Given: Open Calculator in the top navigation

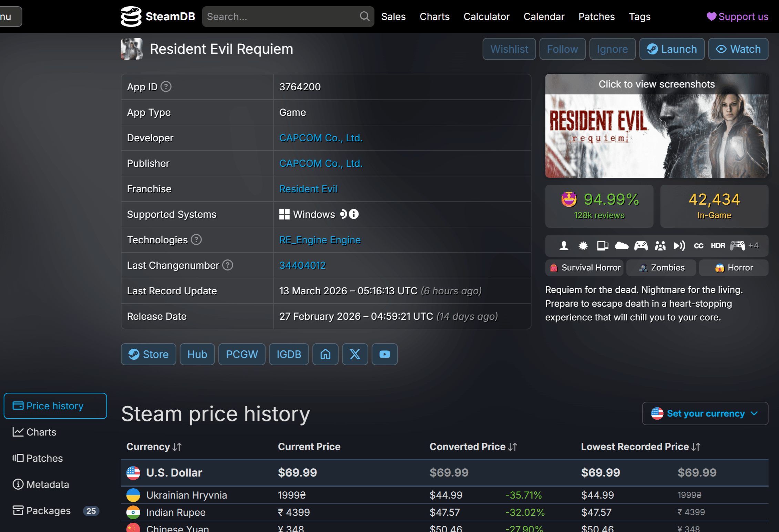Looking at the screenshot, I should (x=486, y=17).
